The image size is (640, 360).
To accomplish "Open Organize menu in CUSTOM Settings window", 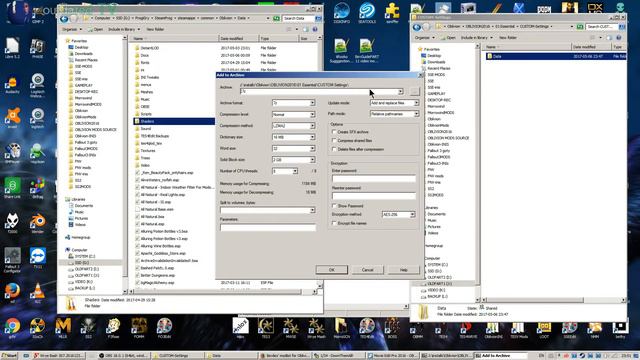I will coord(424,38).
